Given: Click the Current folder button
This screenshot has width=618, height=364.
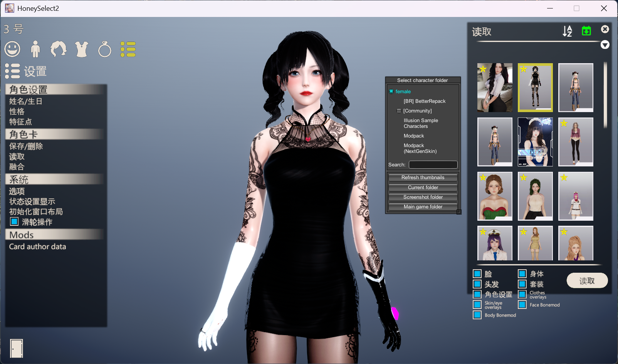Looking at the screenshot, I should pyautogui.click(x=423, y=188).
